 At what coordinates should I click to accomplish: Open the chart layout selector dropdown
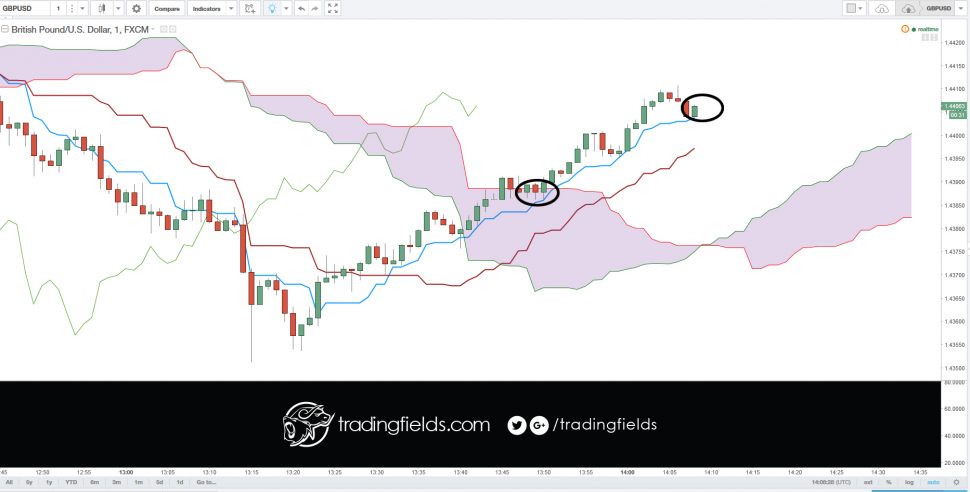pyautogui.click(x=855, y=9)
